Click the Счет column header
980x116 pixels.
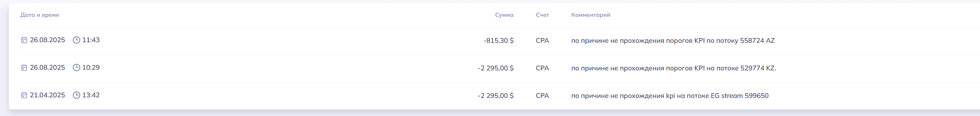click(x=542, y=15)
